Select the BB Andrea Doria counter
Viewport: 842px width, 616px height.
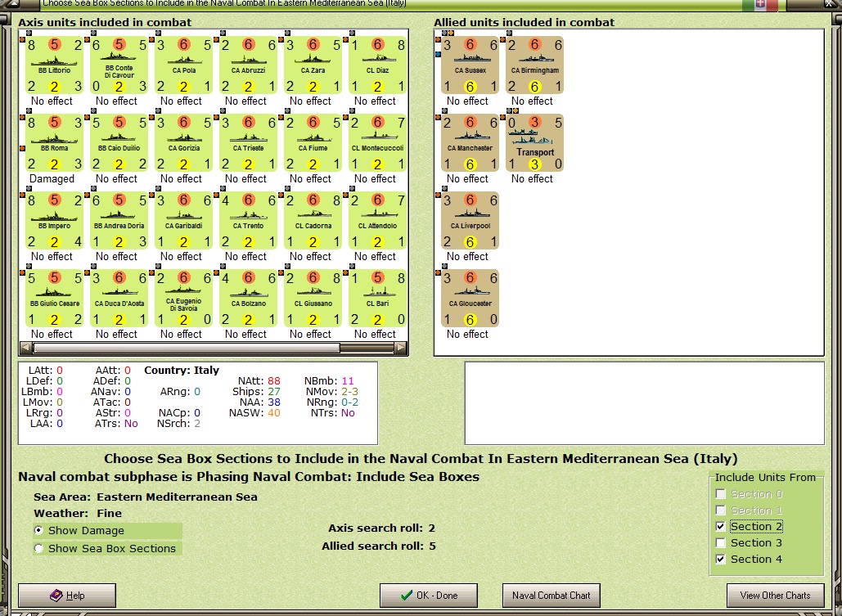pyautogui.click(x=119, y=221)
